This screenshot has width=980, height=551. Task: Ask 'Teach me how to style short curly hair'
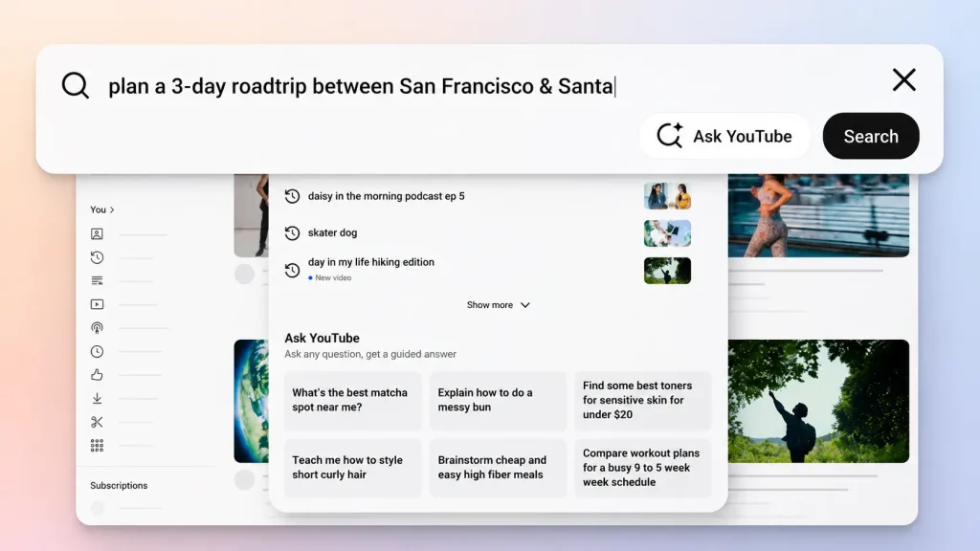[x=353, y=468]
